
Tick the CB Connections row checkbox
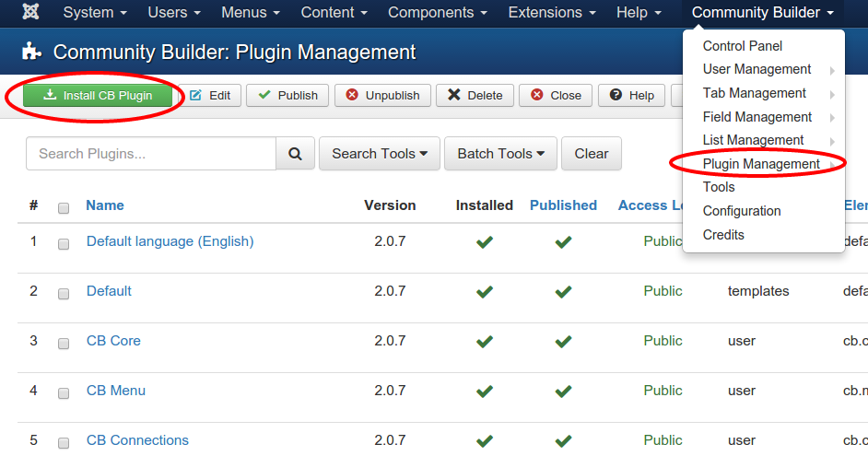point(64,443)
